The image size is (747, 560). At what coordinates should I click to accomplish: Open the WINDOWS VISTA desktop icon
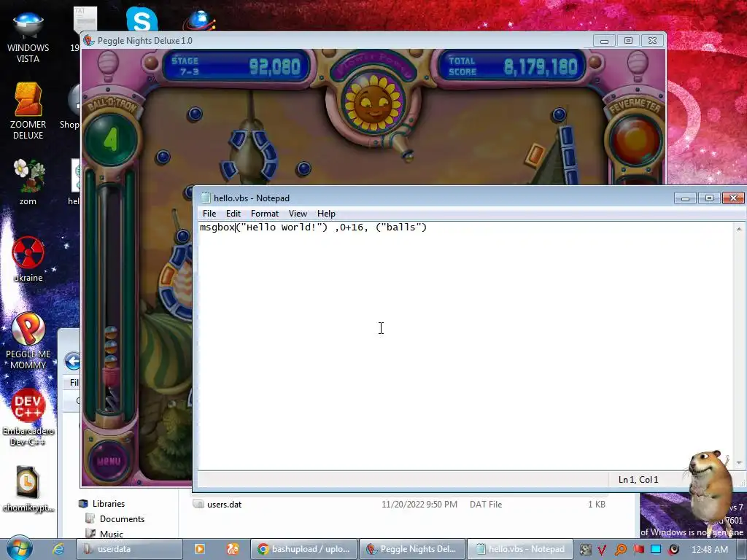tap(28, 38)
